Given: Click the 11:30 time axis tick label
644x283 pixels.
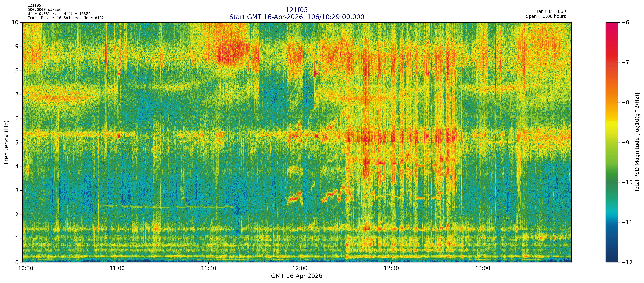Looking at the screenshot, I should 209,268.
